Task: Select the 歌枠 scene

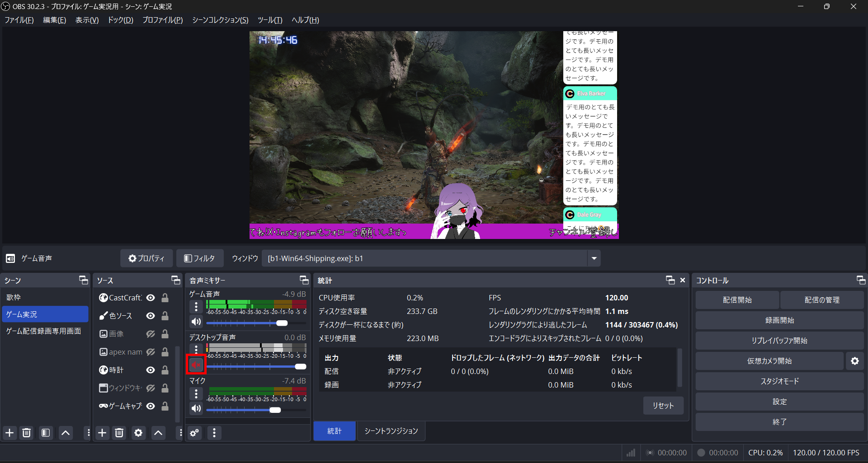Action: 45,297
